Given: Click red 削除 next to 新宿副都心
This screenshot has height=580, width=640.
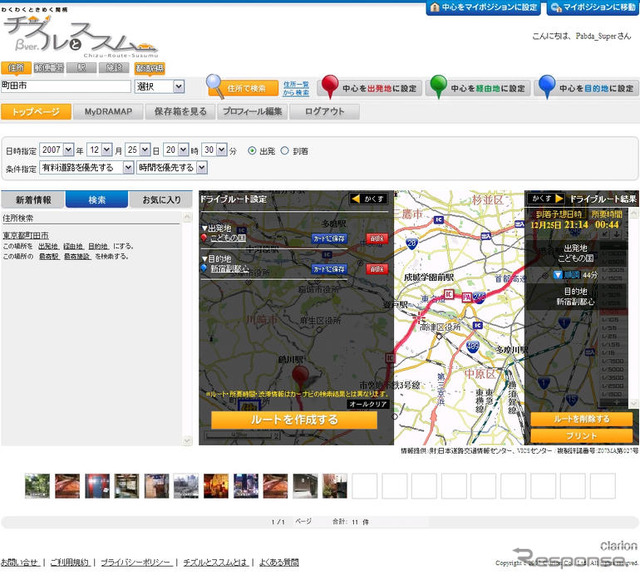Looking at the screenshot, I should click(x=377, y=269).
